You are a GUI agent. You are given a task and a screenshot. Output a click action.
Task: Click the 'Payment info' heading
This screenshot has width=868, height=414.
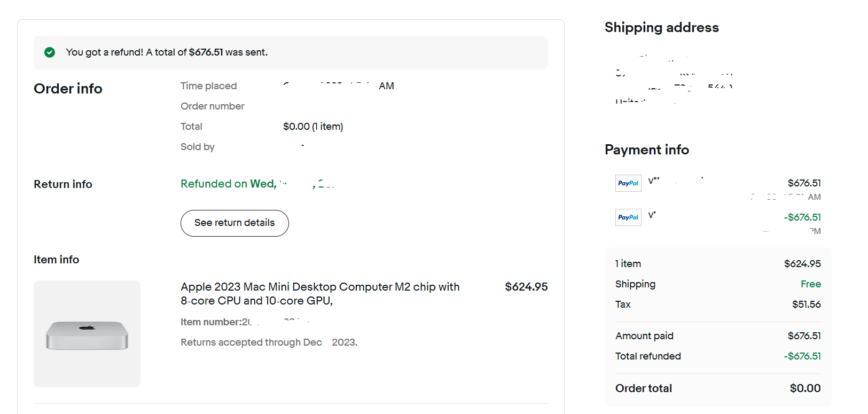pyautogui.click(x=646, y=150)
